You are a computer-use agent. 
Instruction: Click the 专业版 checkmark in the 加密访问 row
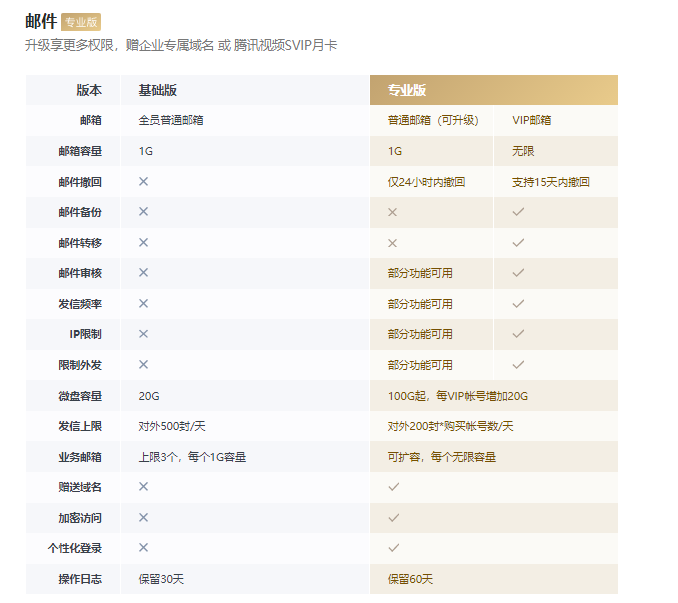394,517
